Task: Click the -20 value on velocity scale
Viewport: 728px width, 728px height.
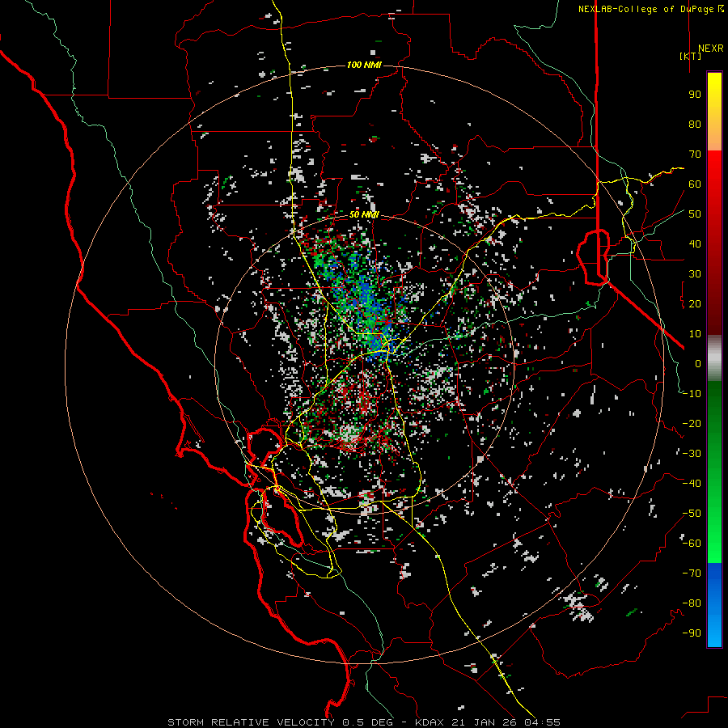Action: (692, 424)
